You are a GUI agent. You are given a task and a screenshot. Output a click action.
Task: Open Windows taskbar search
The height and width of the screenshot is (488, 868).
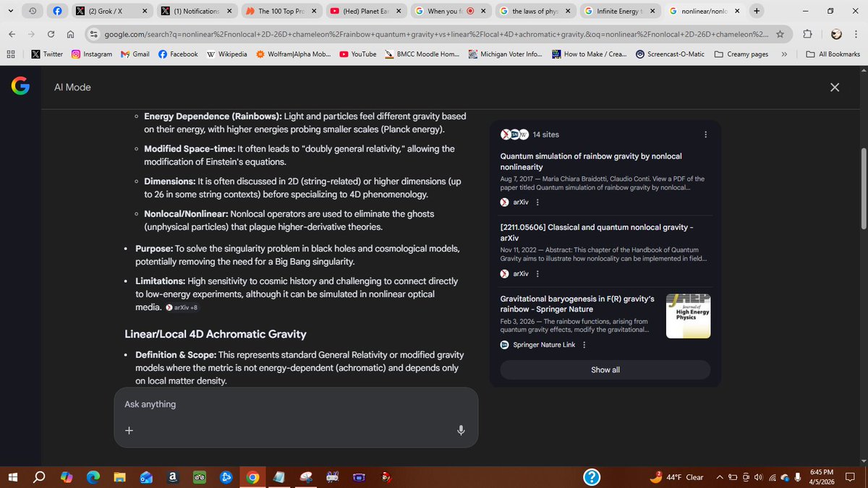point(39,477)
